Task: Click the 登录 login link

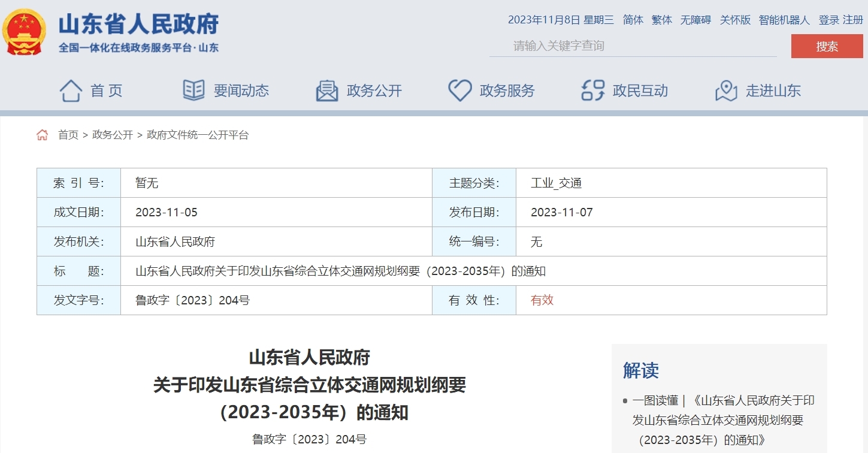Action: tap(827, 20)
